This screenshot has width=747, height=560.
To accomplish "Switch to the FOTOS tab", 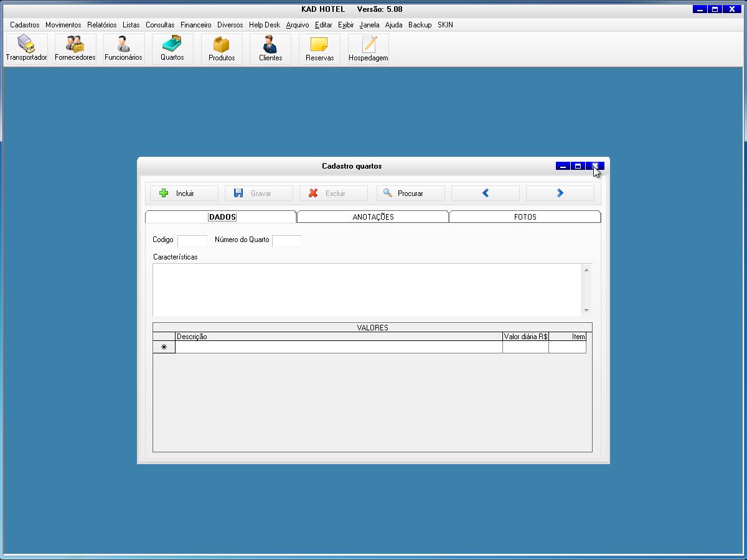I will (x=525, y=217).
